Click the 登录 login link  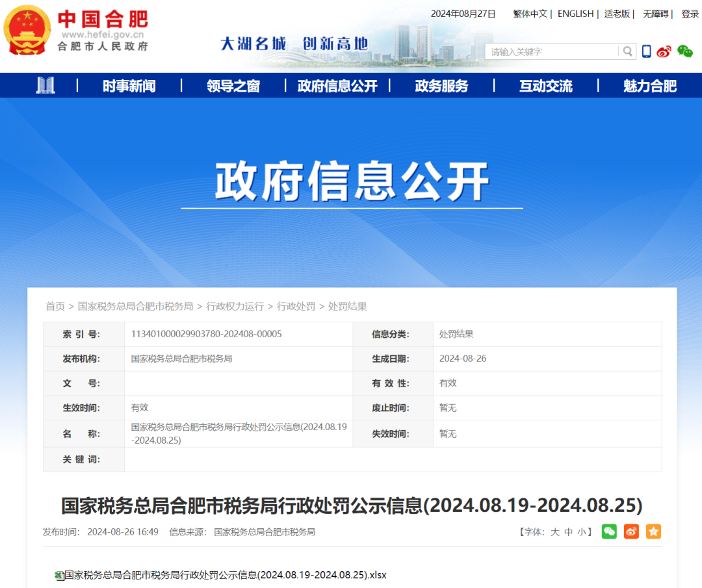click(690, 14)
